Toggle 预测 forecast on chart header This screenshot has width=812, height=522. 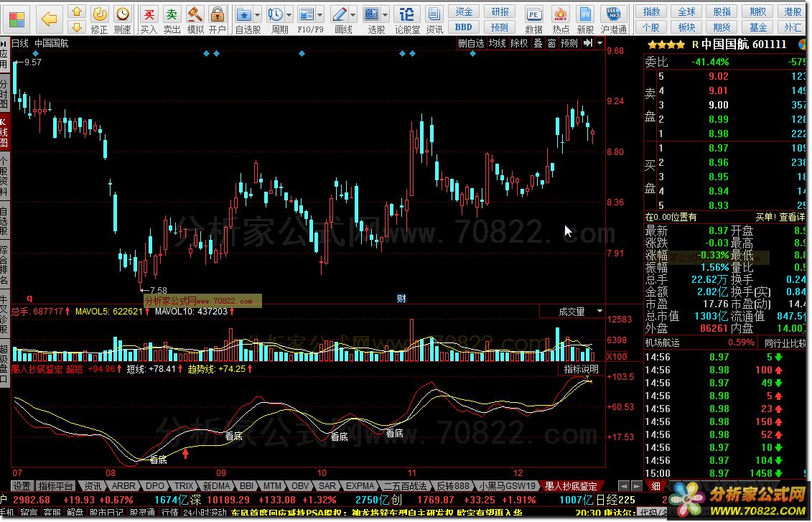pyautogui.click(x=569, y=44)
